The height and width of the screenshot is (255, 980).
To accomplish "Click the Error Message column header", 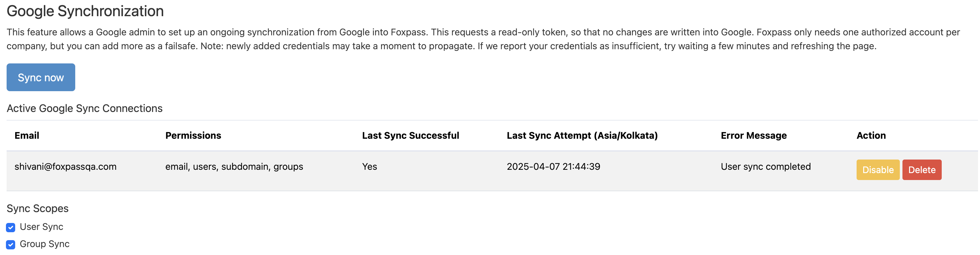I will click(x=753, y=135).
